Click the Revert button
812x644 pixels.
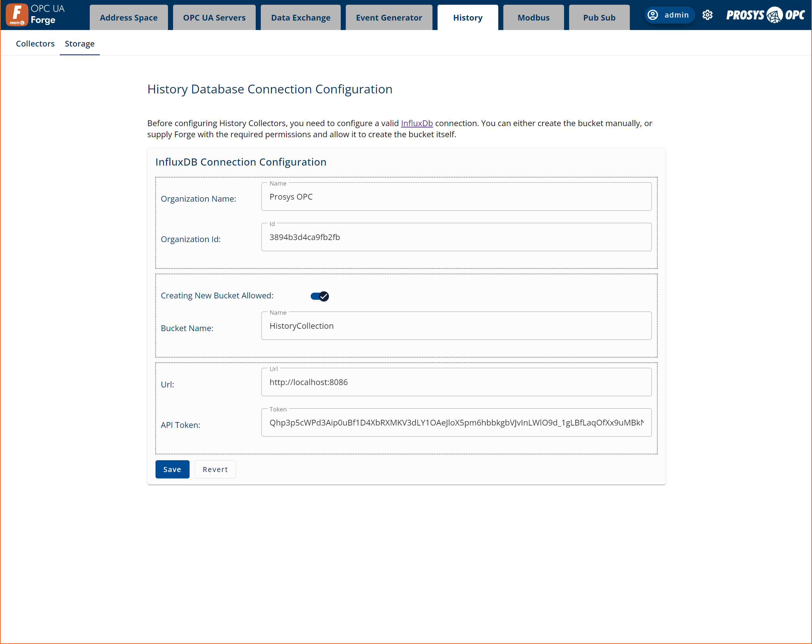tap(215, 469)
